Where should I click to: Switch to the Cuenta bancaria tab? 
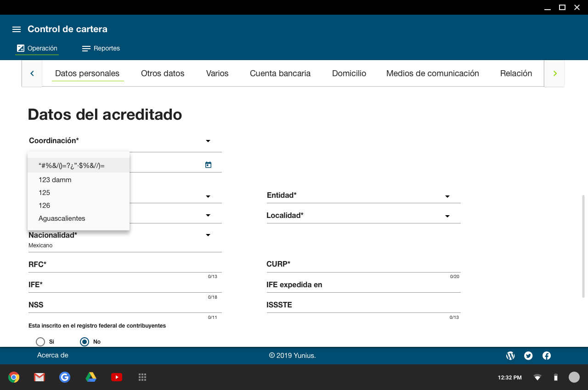[x=280, y=73]
